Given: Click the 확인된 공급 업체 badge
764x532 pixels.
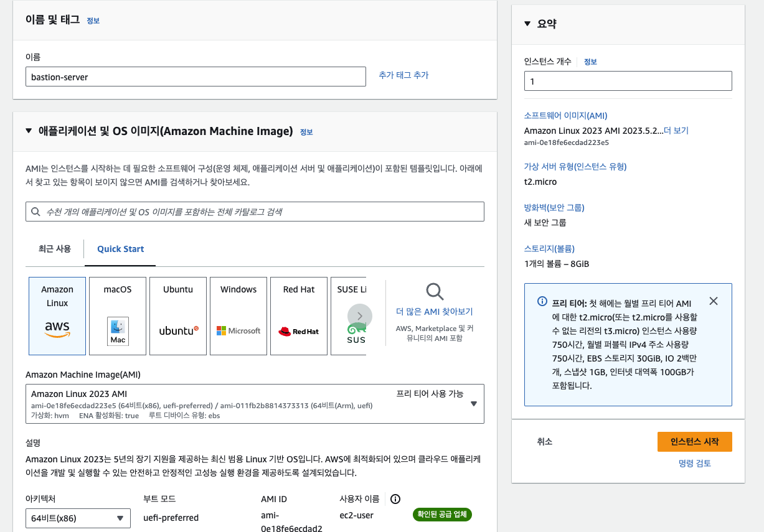Looking at the screenshot, I should pyautogui.click(x=442, y=515).
